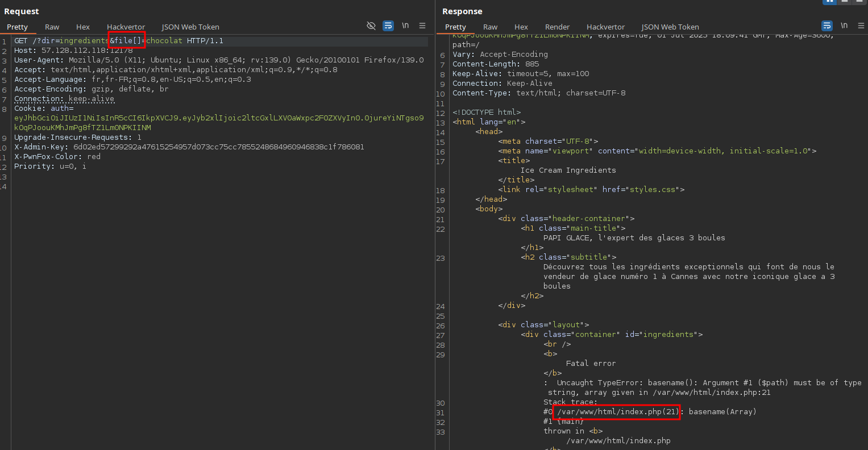Open Hackvertor tab in the Request panel
868x450 pixels.
point(126,27)
